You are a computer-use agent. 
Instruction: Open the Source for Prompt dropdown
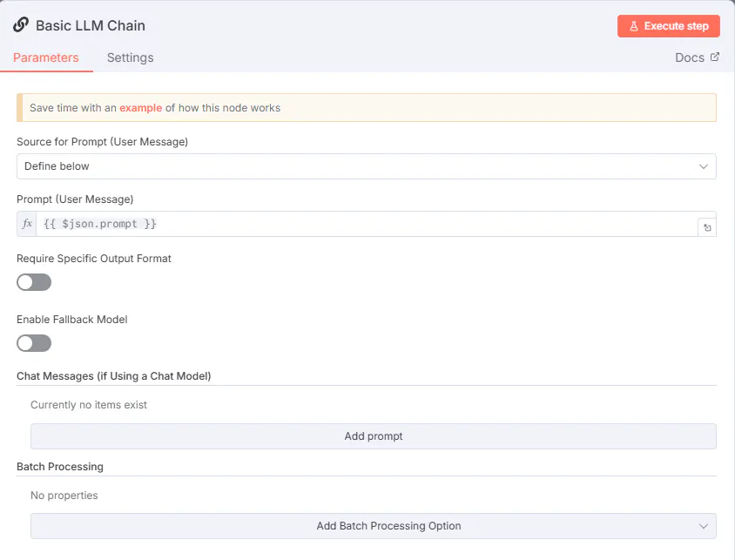[x=366, y=166]
